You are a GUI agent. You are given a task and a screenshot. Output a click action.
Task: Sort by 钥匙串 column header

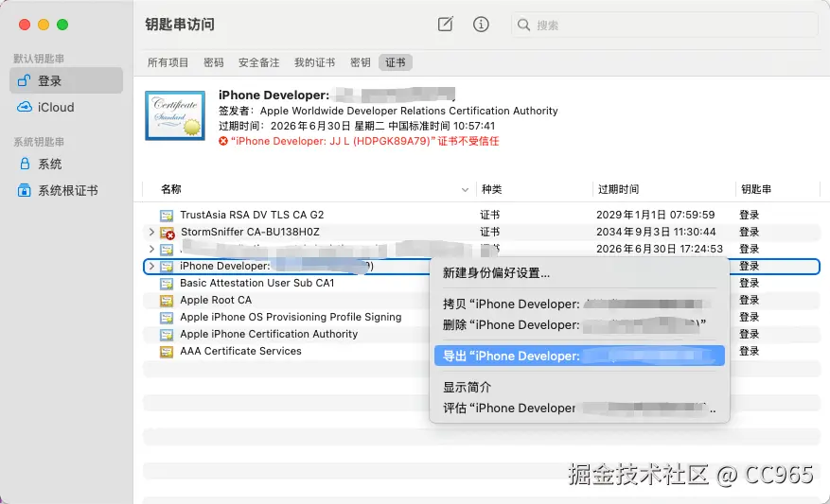pyautogui.click(x=756, y=189)
